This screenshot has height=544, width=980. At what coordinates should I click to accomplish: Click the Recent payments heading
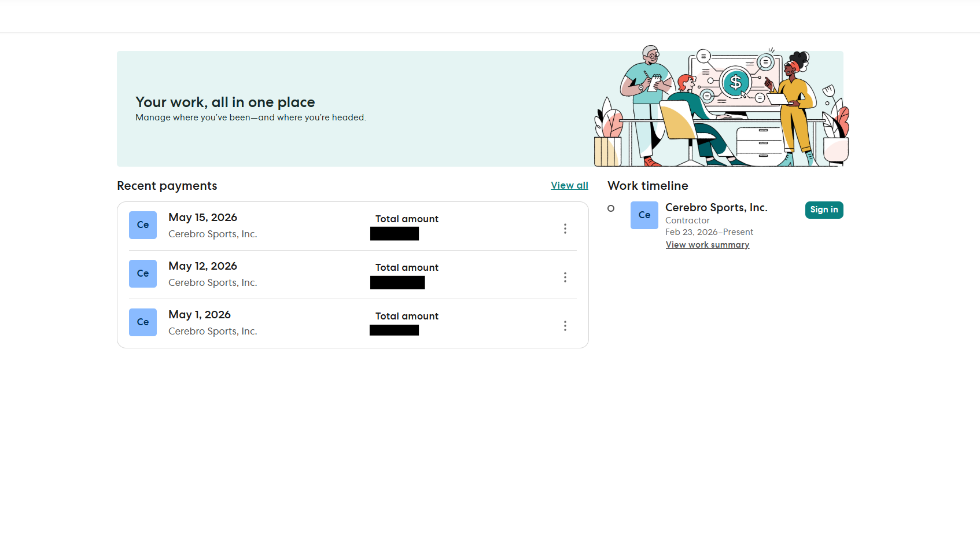pos(167,186)
